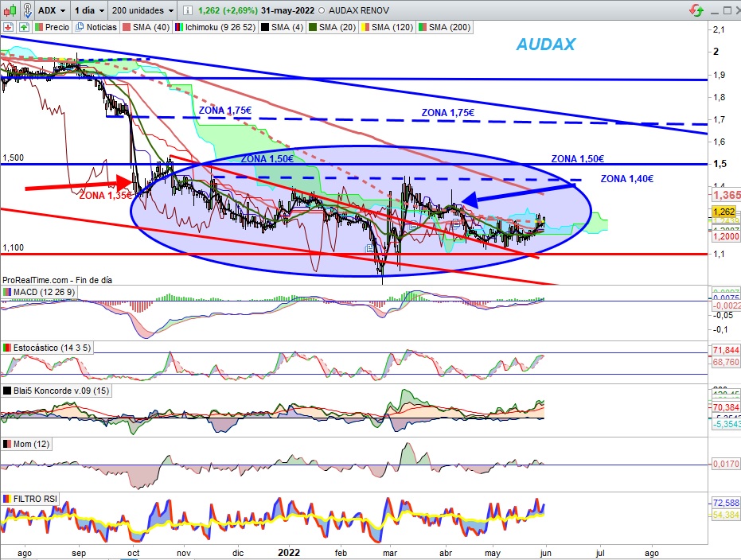The width and height of the screenshot is (741, 560).
Task: Open the Mom (12) panel label
Action: (26, 445)
